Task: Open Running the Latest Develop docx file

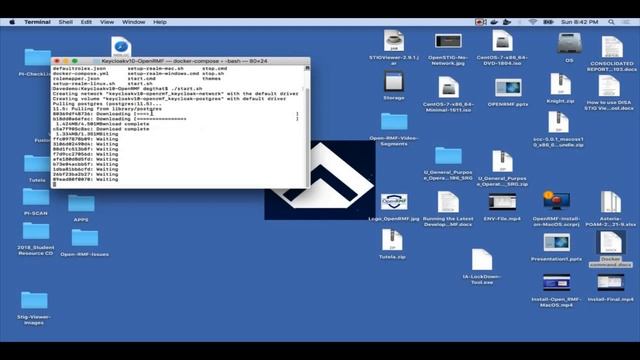Action: [448, 202]
